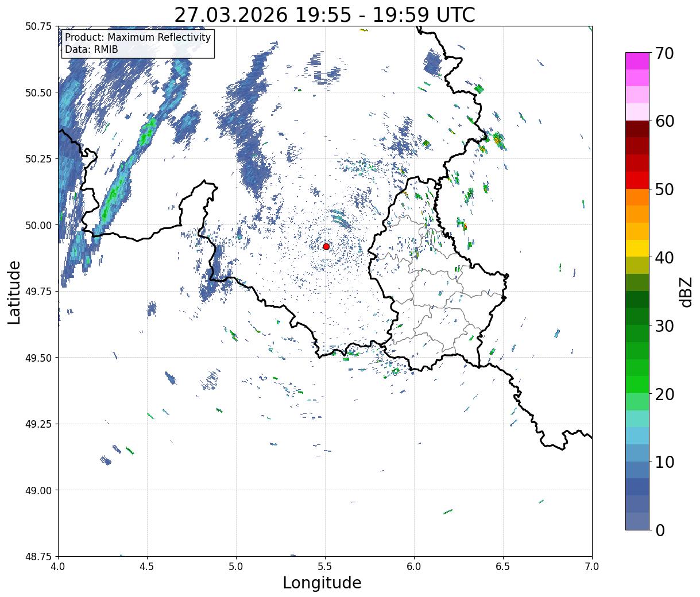The image size is (700, 597).
Task: Click the colorbar tick label 0
Action: (x=660, y=530)
